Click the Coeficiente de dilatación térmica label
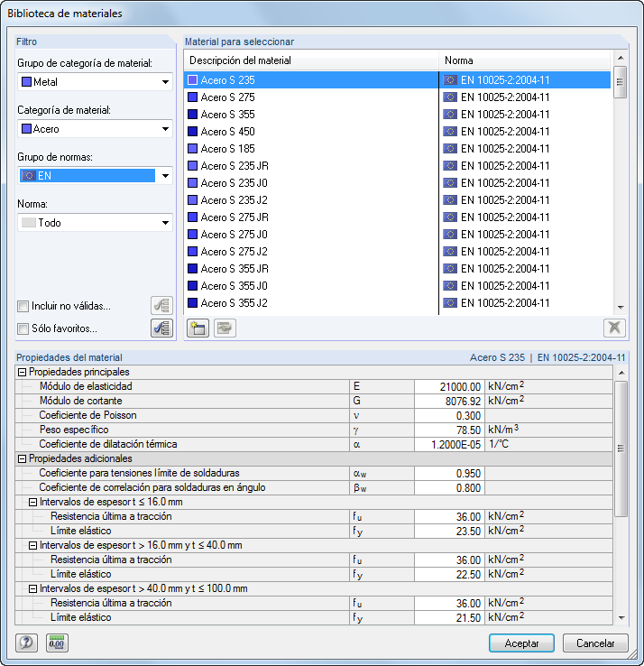The image size is (644, 666). coord(108,444)
